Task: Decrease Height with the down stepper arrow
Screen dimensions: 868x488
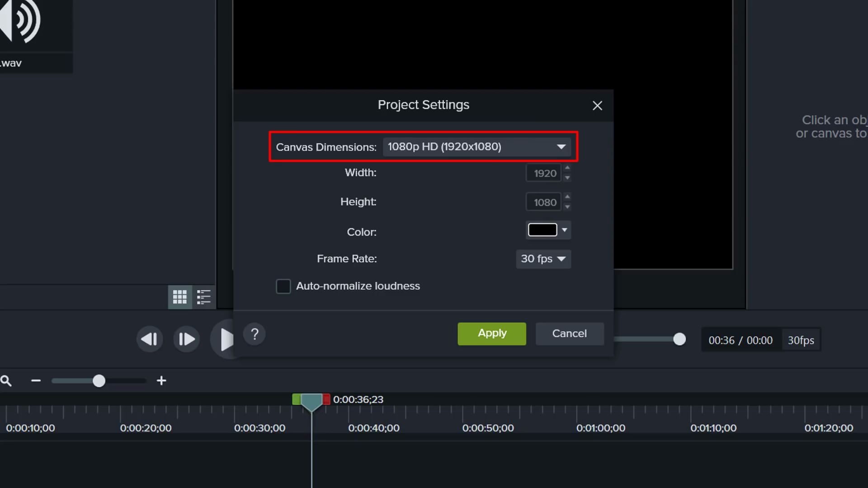Action: tap(567, 207)
